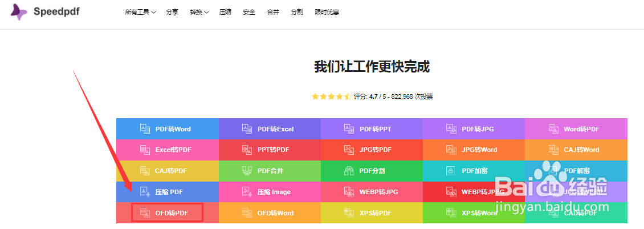The width and height of the screenshot is (644, 229).
Task: Click the CAD转PDF tile icon
Action: tap(553, 212)
